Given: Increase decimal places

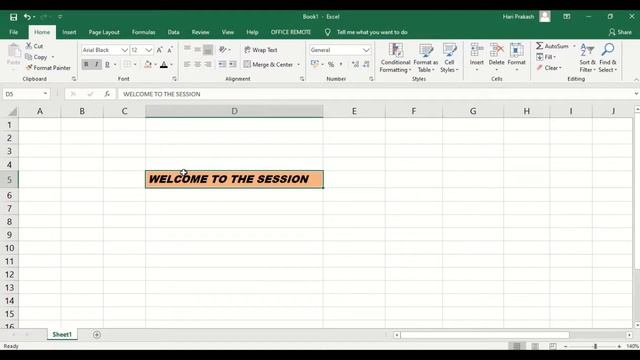Looking at the screenshot, I should [x=355, y=64].
